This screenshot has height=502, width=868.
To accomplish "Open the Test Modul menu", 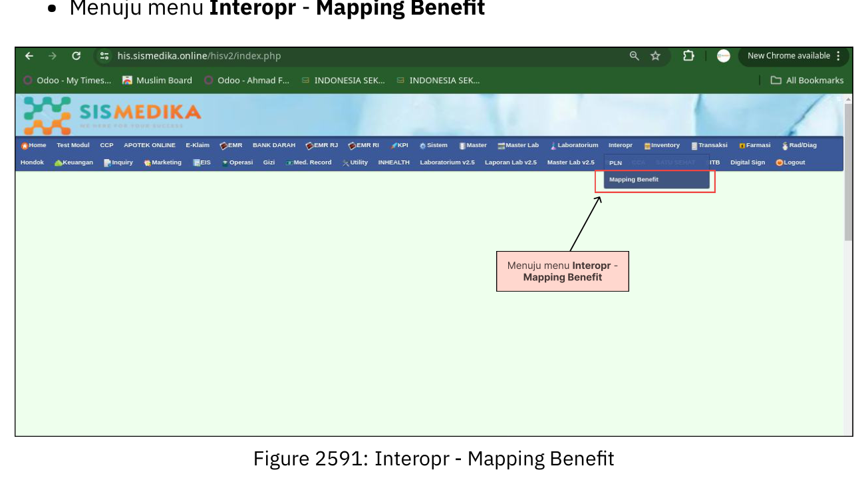I will [73, 145].
